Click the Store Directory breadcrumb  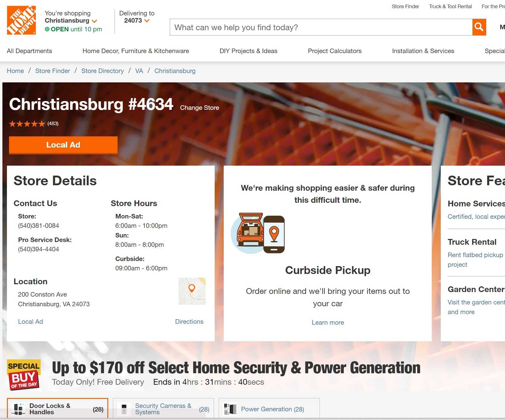(103, 71)
